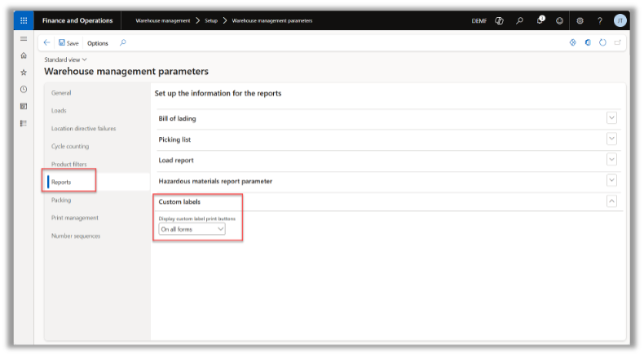Click the search magnifier in action pane
The image size is (644, 357).
123,42
